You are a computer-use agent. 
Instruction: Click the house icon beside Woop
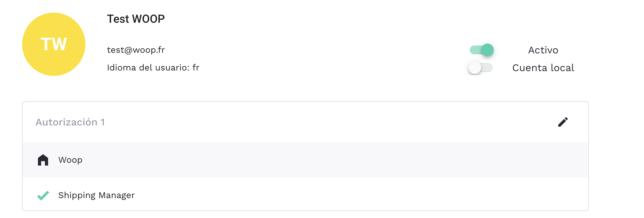coord(43,160)
